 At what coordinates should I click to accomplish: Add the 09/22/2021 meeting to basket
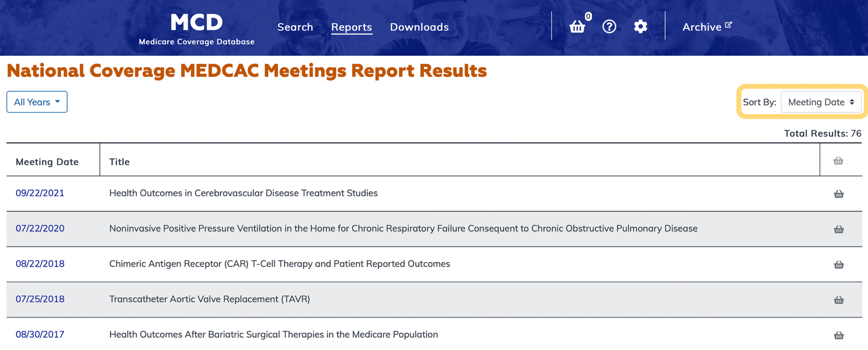click(838, 194)
